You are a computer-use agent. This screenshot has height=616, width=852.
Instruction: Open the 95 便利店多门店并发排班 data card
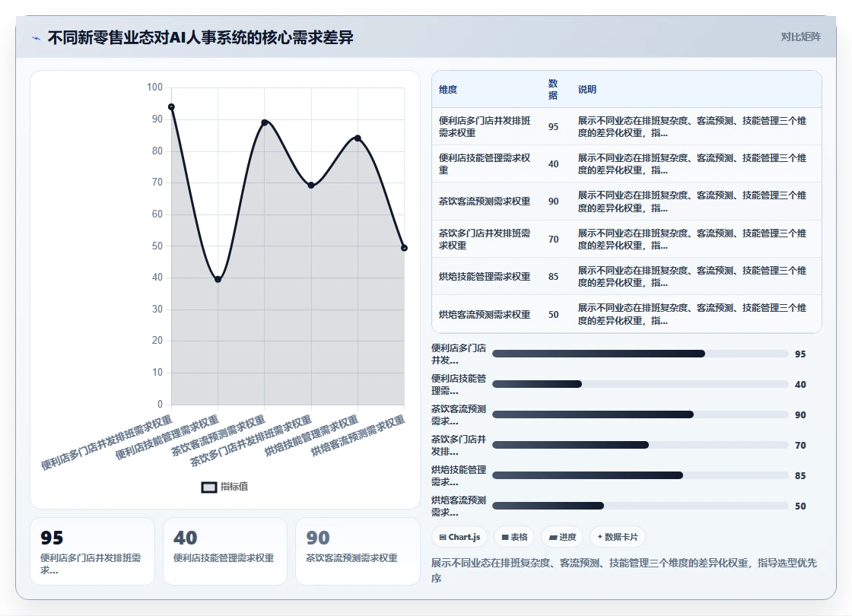click(x=92, y=551)
